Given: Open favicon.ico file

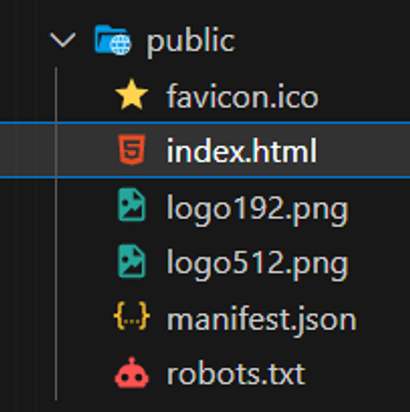Looking at the screenshot, I should pos(242,97).
